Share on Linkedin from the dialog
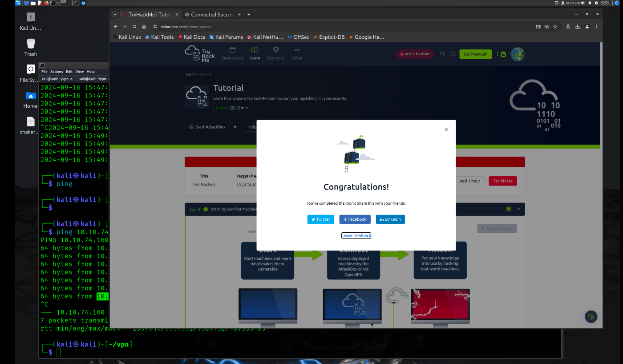Screen dimensions: 623x364 click(x=390, y=219)
